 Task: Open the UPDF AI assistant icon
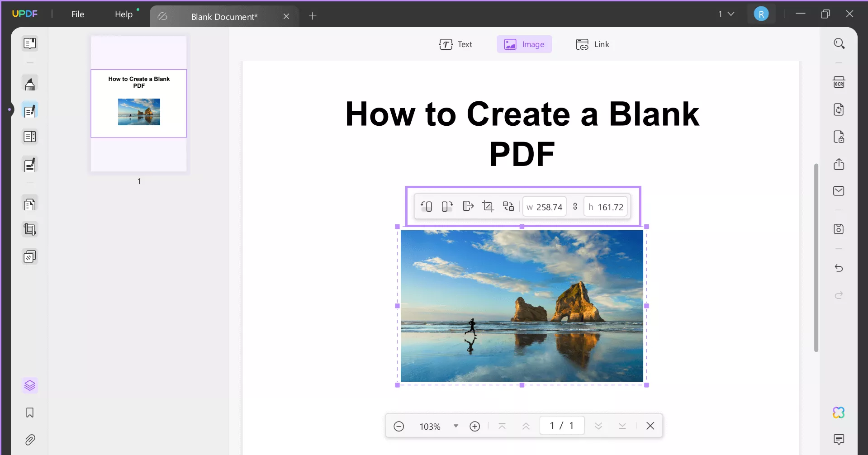(839, 412)
